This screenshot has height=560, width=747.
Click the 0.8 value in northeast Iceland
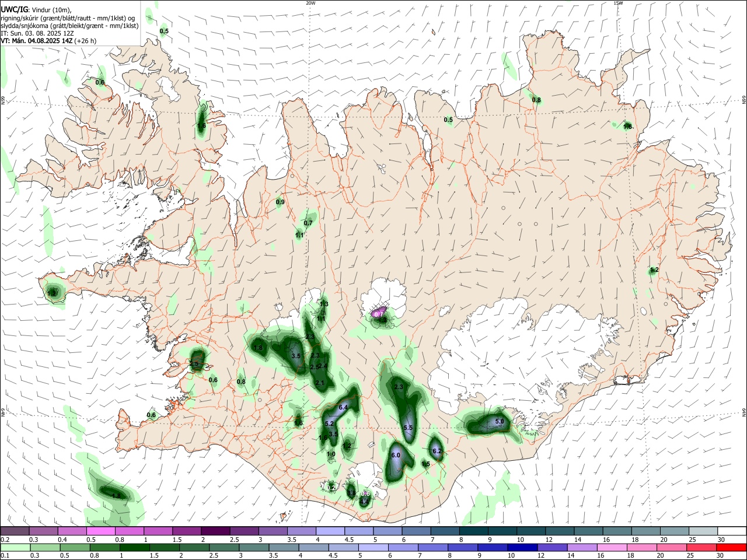click(x=536, y=100)
